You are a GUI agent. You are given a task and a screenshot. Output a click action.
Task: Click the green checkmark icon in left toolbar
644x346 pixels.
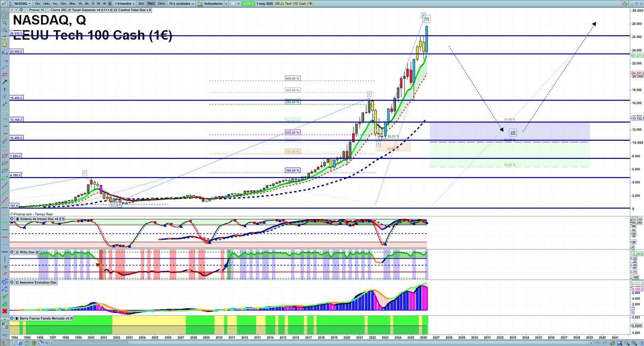pyautogui.click(x=5, y=296)
